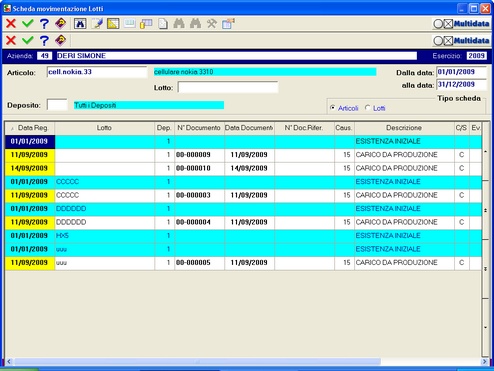Click the Multidata logo in the second toolbar
This screenshot has width=494, height=371.
coord(461,41)
